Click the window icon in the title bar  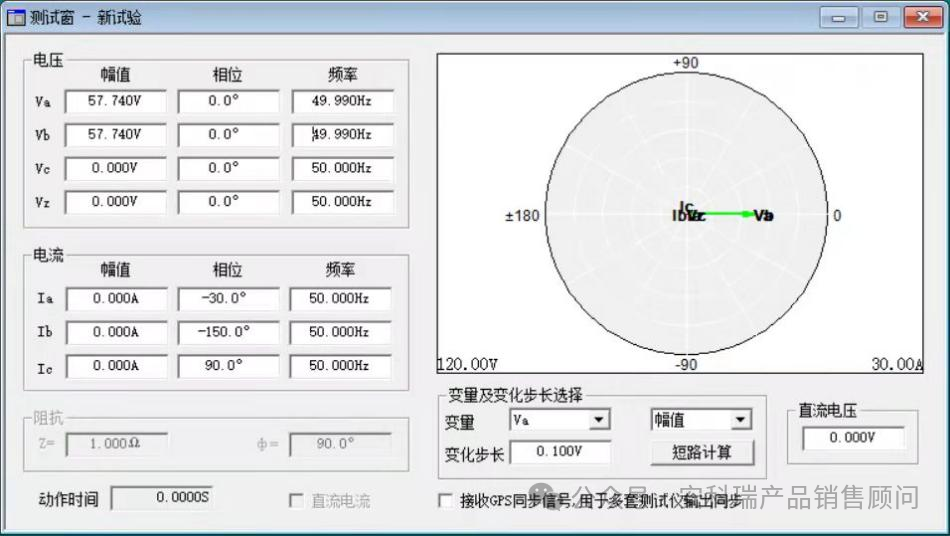click(16, 18)
